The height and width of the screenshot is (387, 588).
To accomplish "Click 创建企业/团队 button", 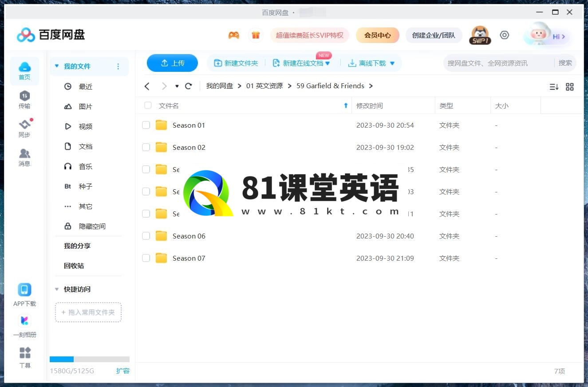I will point(434,35).
